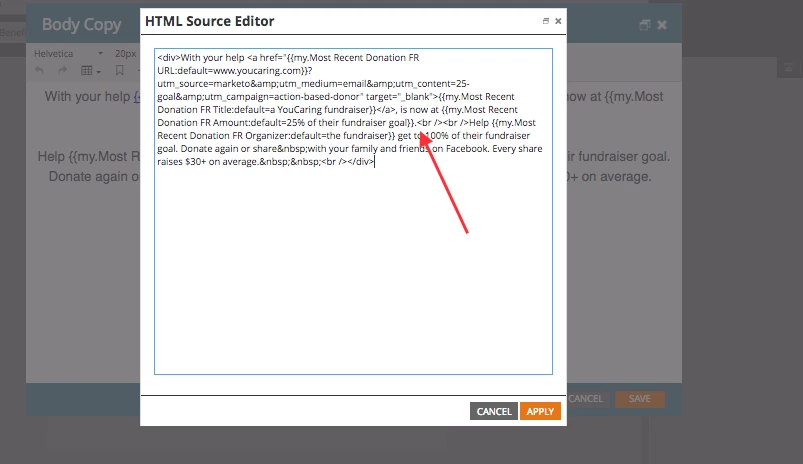This screenshot has height=464, width=803.
Task: Click 'With your help' text in Body Copy
Action: coord(87,96)
